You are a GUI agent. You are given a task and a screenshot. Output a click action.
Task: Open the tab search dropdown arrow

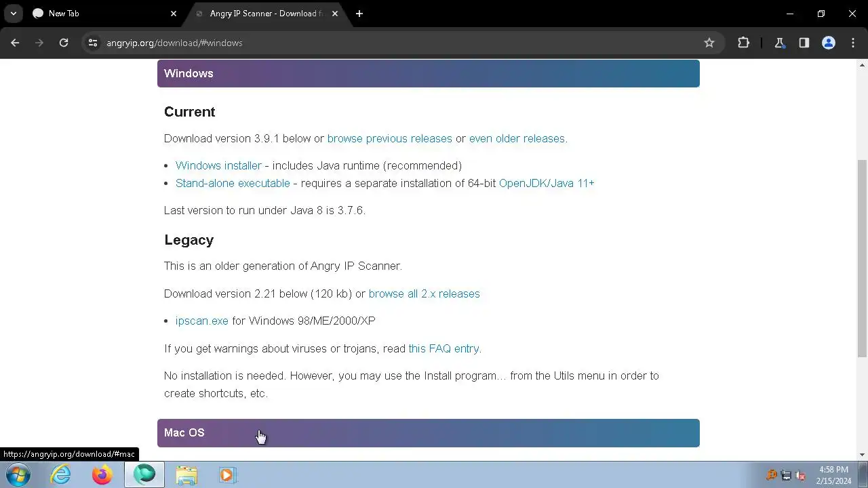[x=14, y=14]
